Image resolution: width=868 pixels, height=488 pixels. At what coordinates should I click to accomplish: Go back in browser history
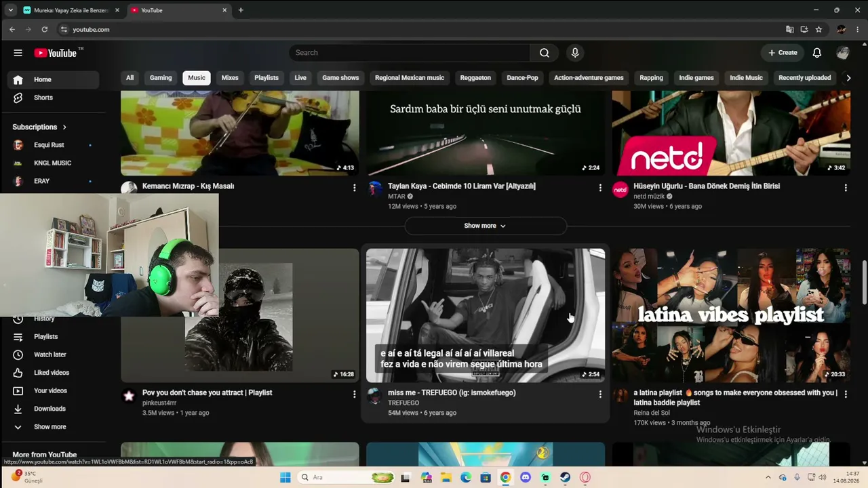coord(12,30)
